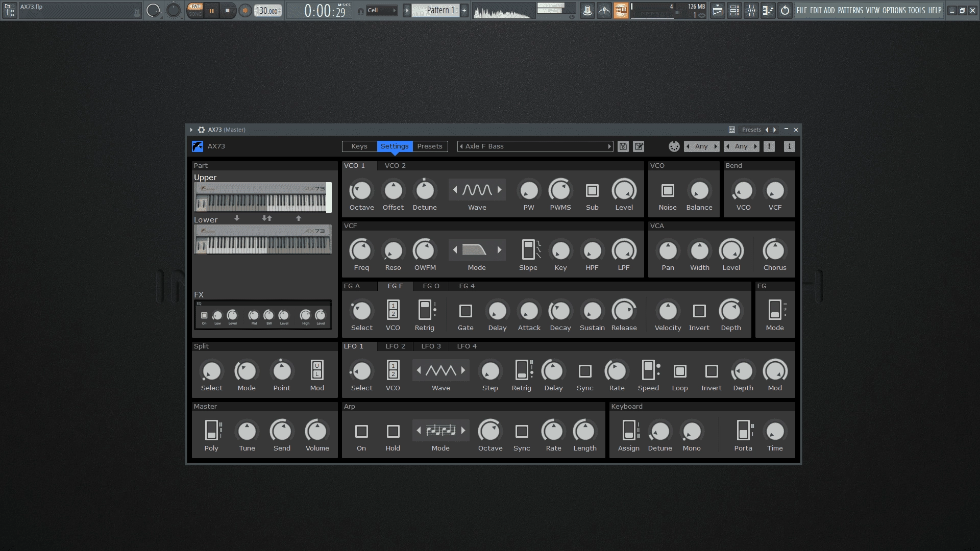Pause playback in the transport bar
Screen dimensions: 980x551
[211, 10]
